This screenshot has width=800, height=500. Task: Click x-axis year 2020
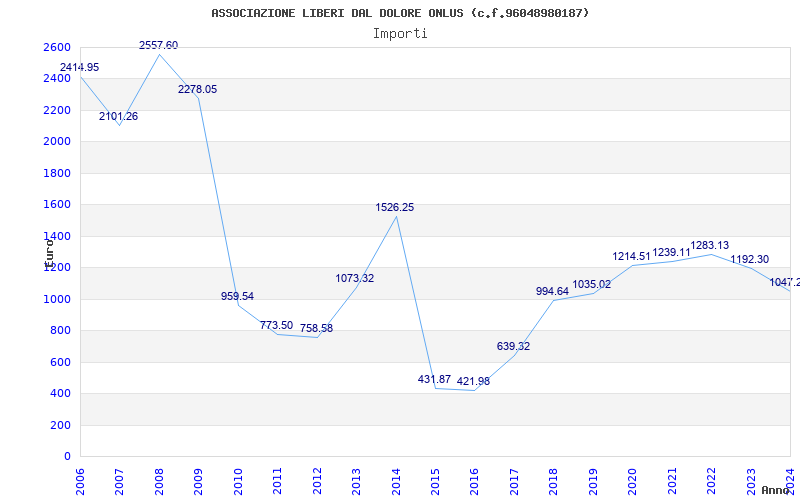[633, 482]
